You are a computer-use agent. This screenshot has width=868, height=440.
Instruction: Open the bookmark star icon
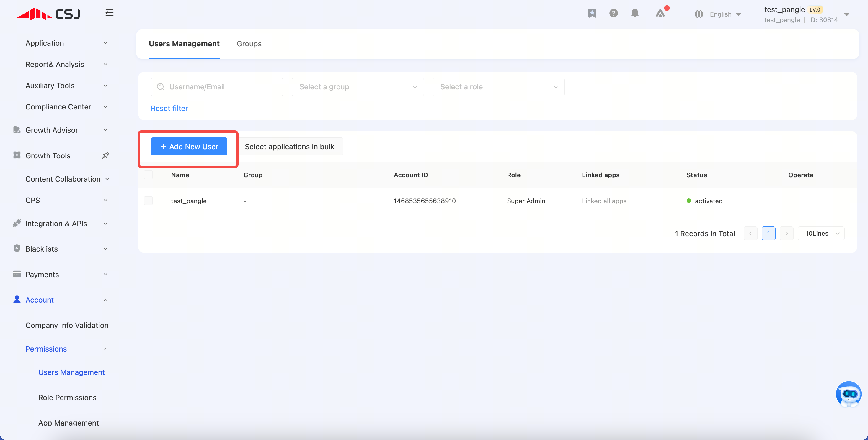click(592, 14)
